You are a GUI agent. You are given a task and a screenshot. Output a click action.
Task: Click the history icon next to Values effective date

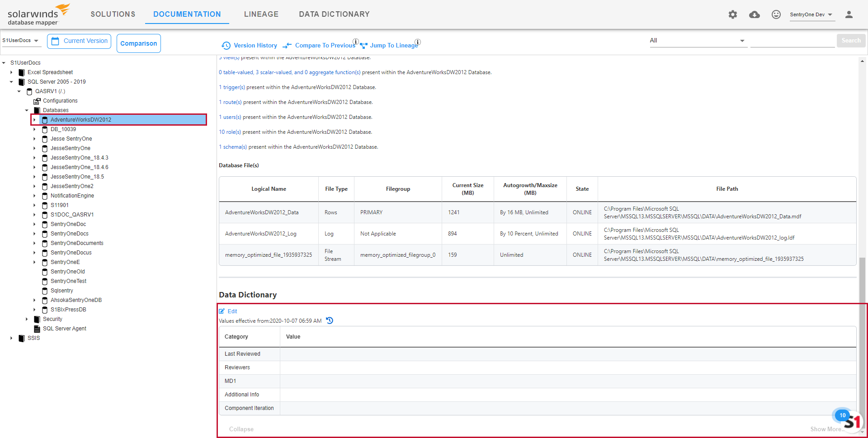(x=330, y=320)
